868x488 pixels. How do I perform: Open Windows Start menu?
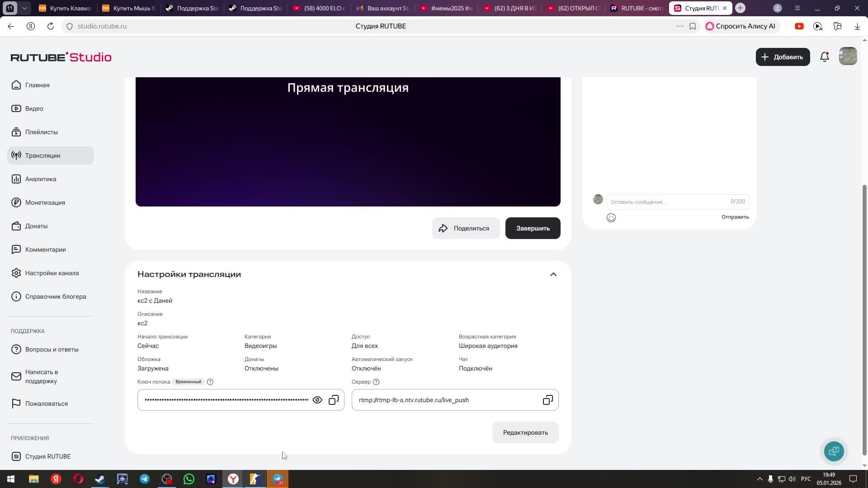coord(11,479)
